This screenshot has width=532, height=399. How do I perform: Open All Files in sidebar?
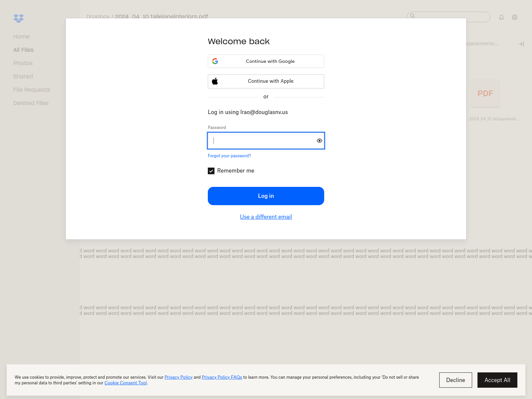click(23, 50)
